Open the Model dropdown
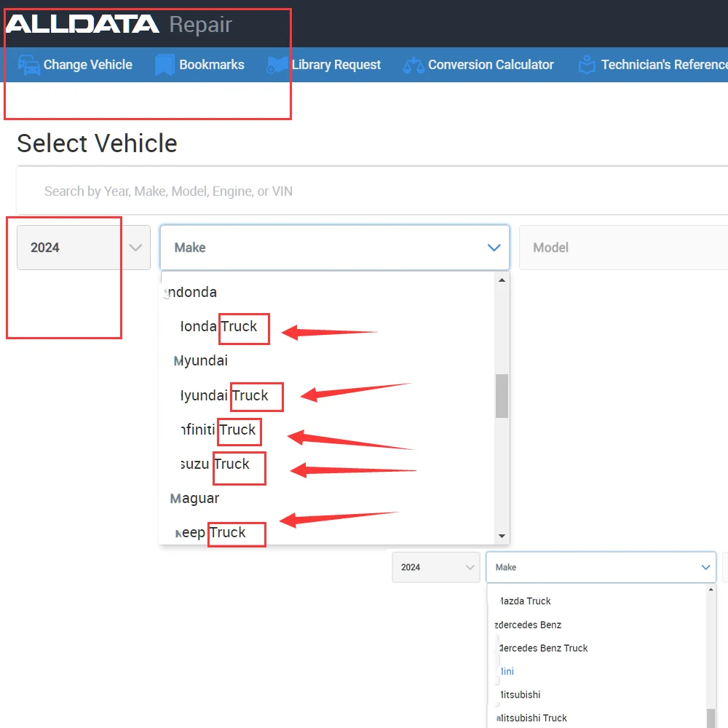 tap(624, 248)
